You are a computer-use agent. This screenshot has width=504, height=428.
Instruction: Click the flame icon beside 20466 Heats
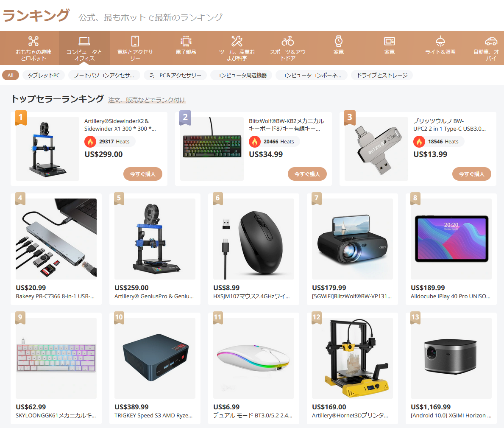click(255, 142)
